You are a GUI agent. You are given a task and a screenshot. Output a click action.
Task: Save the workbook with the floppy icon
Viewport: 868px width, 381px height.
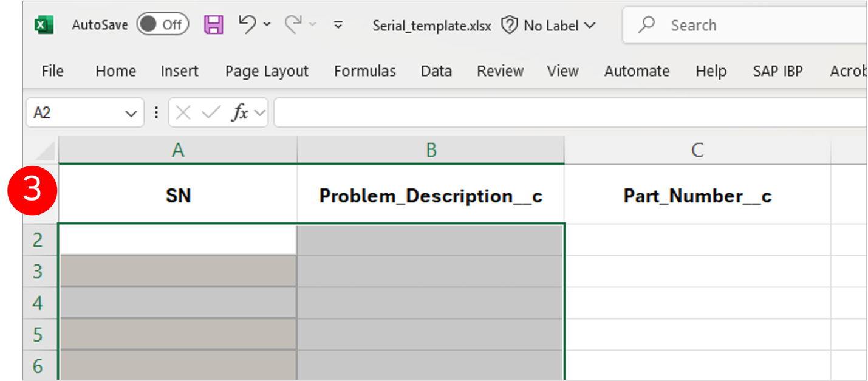click(214, 24)
